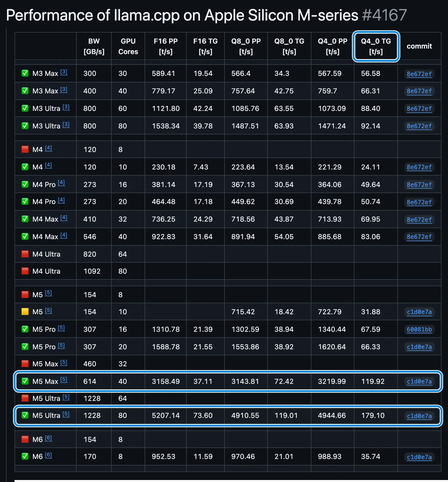Open commit c1d0e7a link in M5 Max row
The image size is (448, 482).
(x=419, y=381)
